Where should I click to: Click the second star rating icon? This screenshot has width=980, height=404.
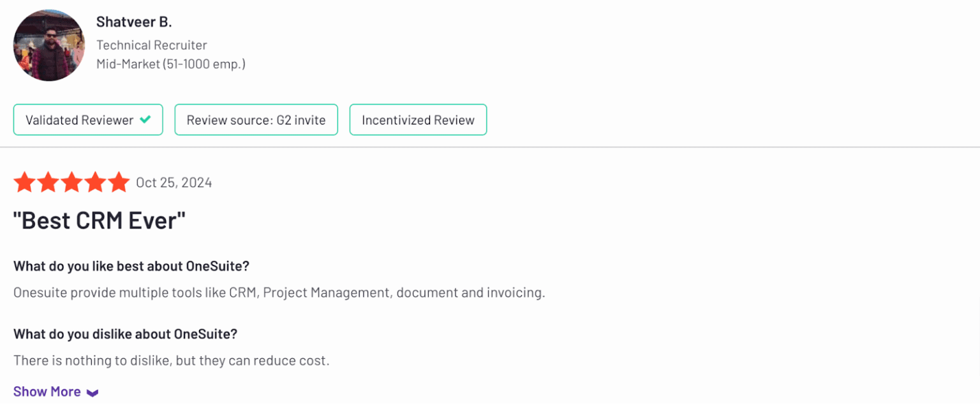point(48,182)
